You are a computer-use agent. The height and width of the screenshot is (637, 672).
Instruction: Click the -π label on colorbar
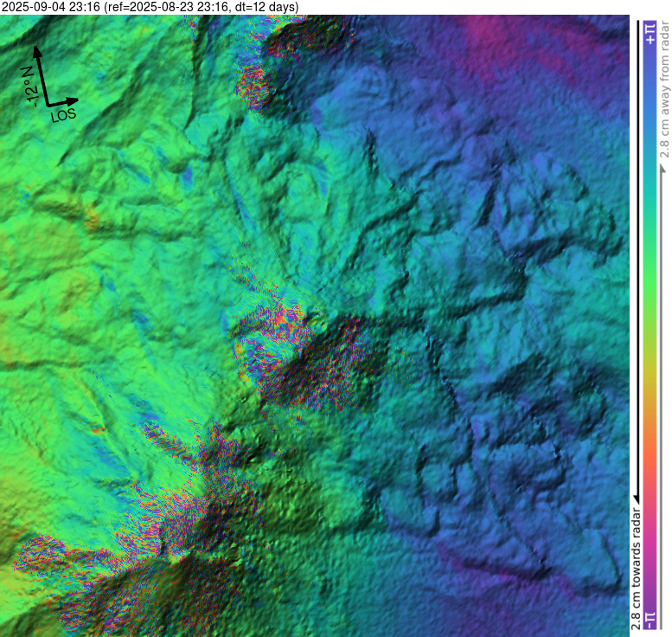click(650, 621)
